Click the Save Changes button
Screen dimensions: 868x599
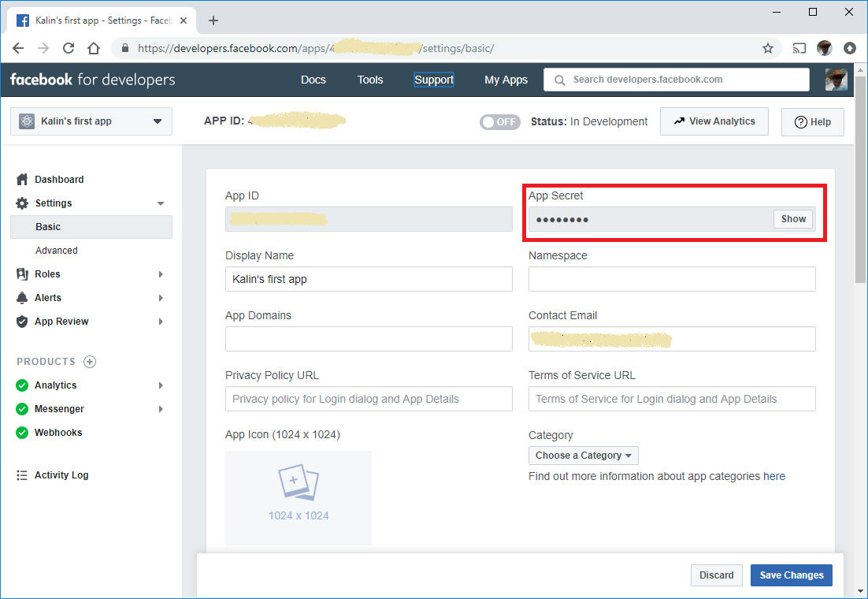(x=792, y=575)
